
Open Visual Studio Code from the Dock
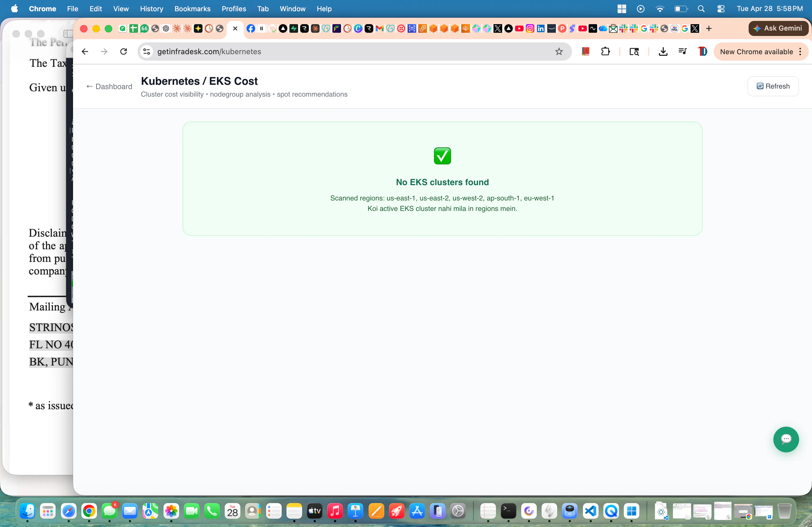point(590,511)
